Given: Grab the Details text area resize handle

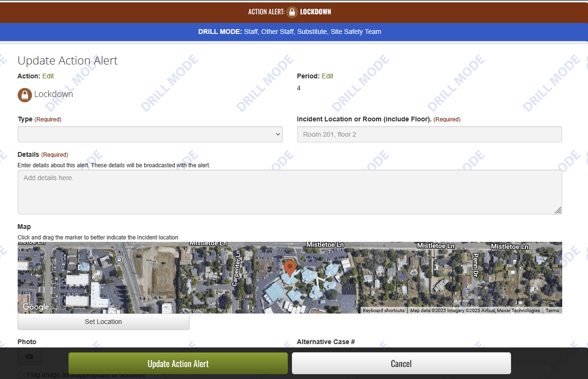Looking at the screenshot, I should [558, 210].
